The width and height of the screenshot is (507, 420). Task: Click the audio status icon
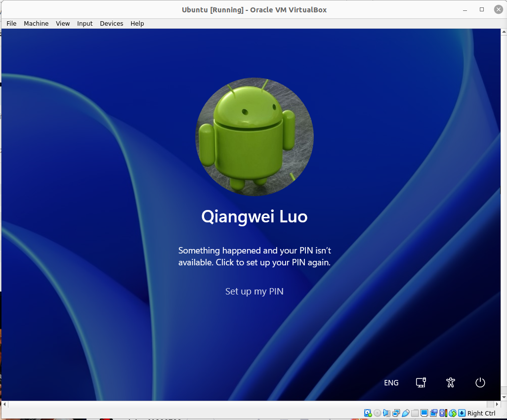387,413
